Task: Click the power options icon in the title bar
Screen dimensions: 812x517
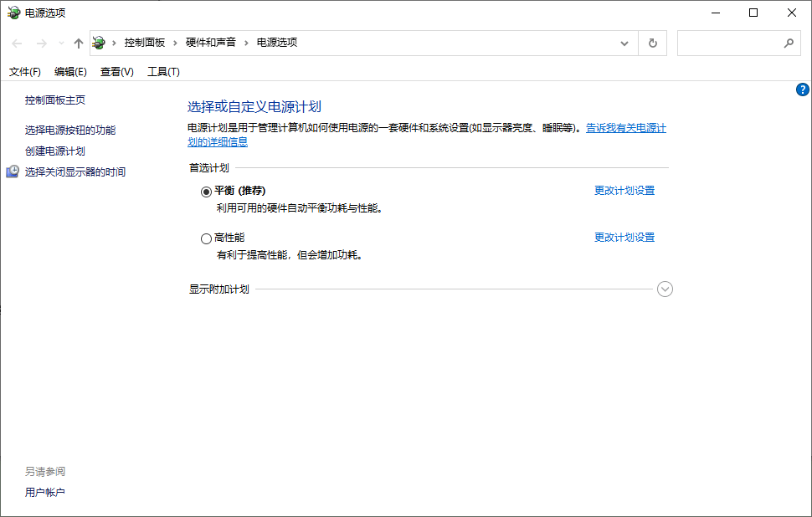Action: (x=12, y=13)
